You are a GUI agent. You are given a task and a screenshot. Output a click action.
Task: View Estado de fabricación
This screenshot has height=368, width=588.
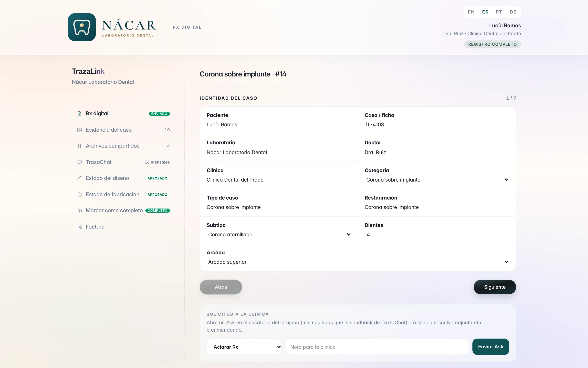click(x=121, y=194)
